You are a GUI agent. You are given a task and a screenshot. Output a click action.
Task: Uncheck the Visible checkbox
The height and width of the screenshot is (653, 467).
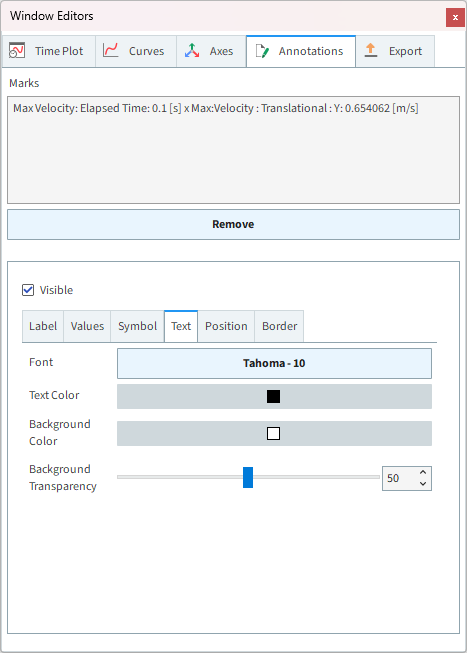click(x=28, y=290)
